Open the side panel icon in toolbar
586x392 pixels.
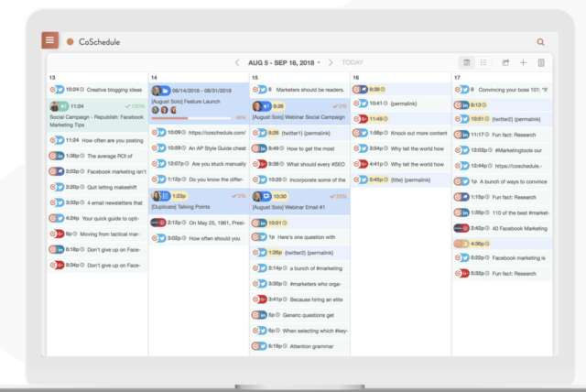[x=541, y=63]
